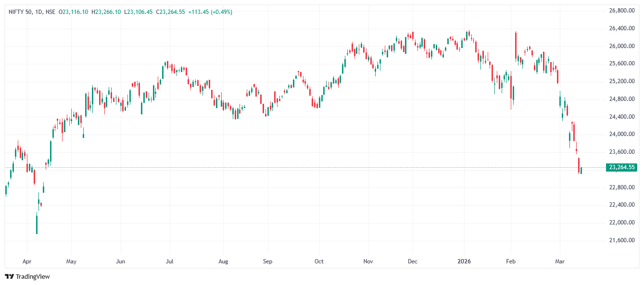The height and width of the screenshot is (285, 644).
Task: Click the 24,000.00 price scale label
Action: [x=621, y=134]
